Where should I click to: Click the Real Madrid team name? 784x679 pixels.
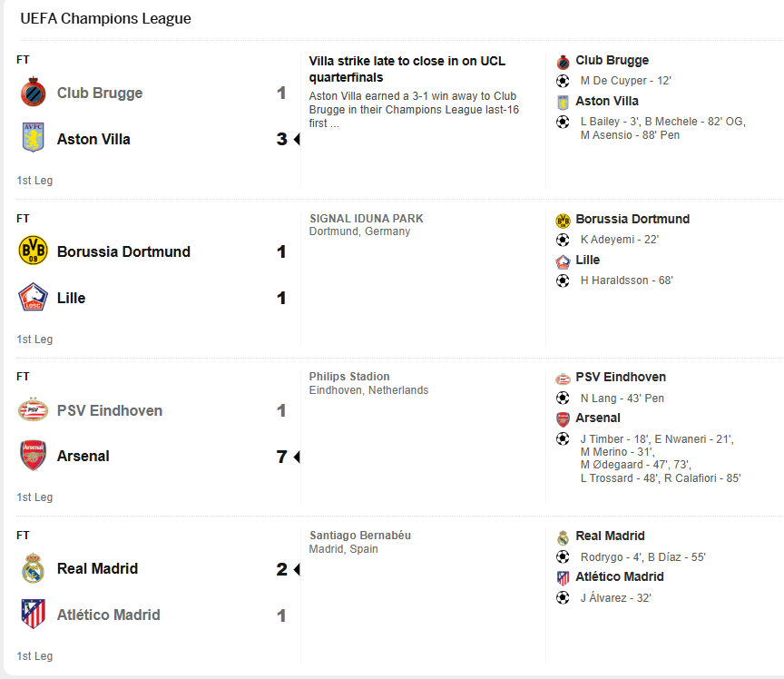pos(97,568)
